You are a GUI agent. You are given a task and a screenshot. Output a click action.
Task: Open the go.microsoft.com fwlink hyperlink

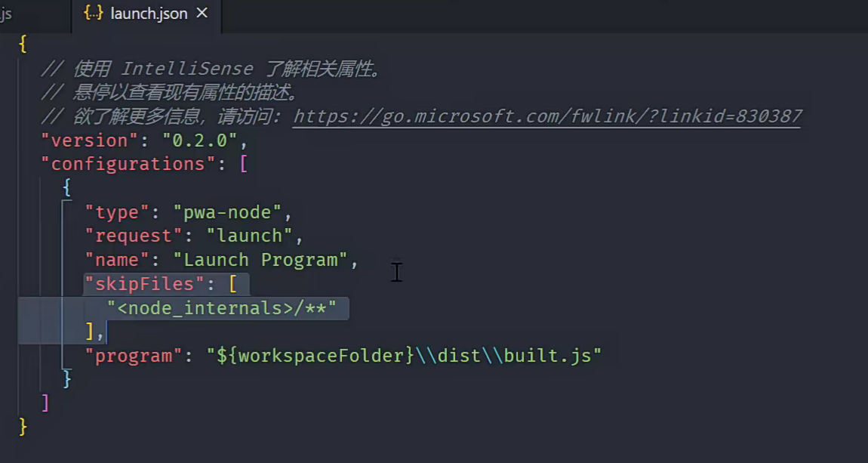coord(547,116)
